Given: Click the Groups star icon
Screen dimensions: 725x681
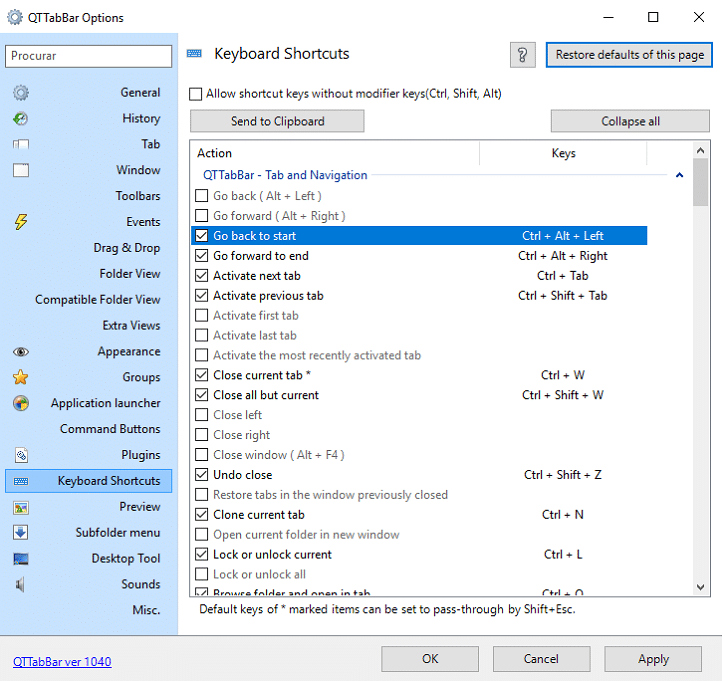Looking at the screenshot, I should tap(21, 378).
